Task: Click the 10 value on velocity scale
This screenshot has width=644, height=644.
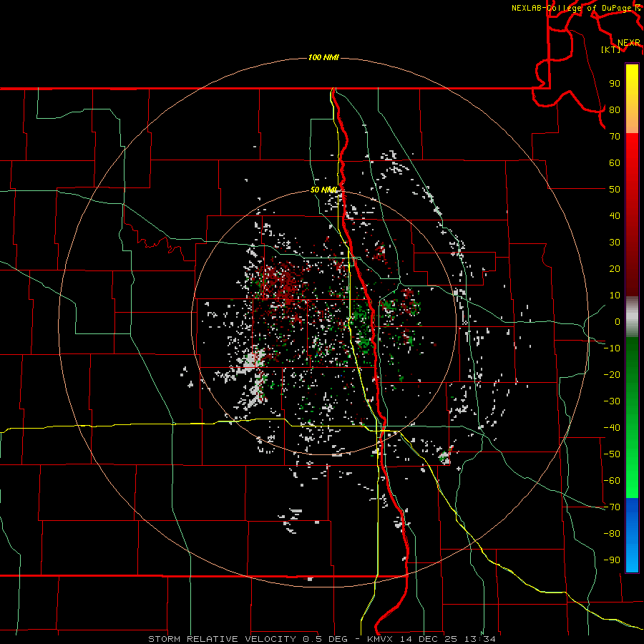Action: 615,296
